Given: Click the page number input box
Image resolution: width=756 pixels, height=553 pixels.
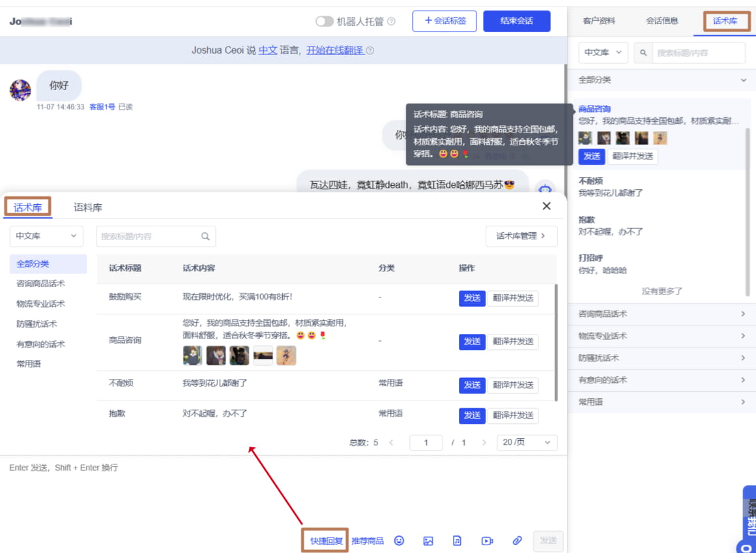Looking at the screenshot, I should [426, 443].
